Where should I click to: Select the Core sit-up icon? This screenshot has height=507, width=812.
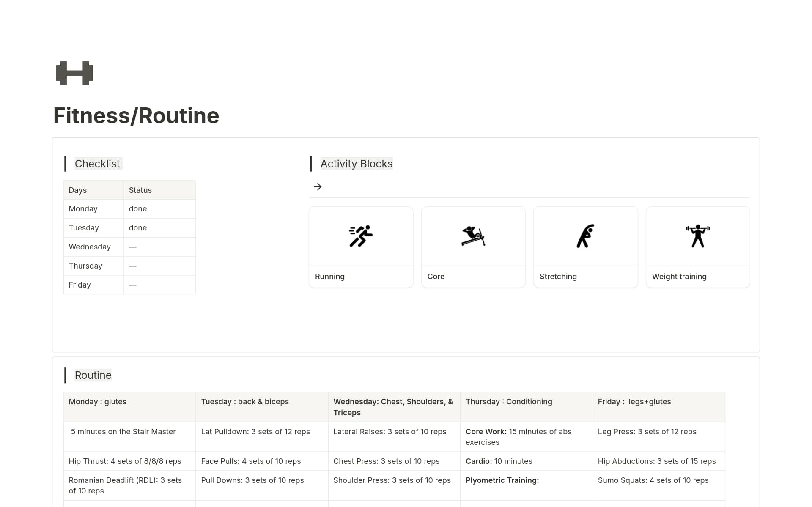click(473, 236)
